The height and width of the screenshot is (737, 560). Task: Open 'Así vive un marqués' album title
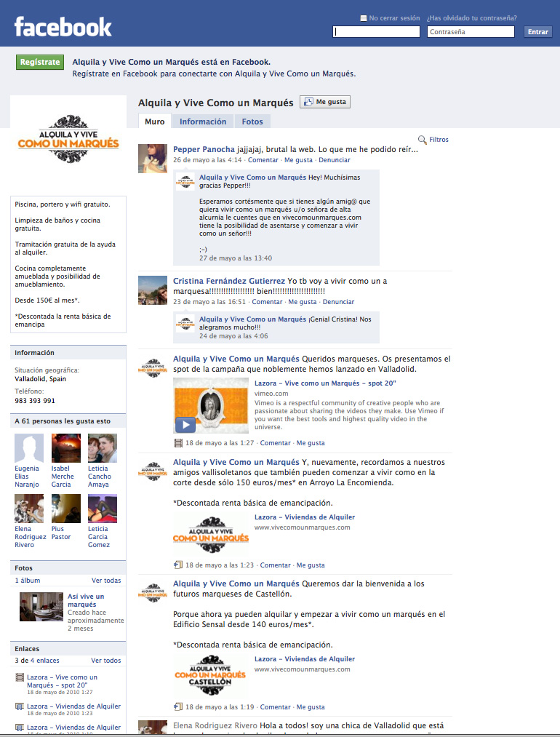[x=86, y=600]
